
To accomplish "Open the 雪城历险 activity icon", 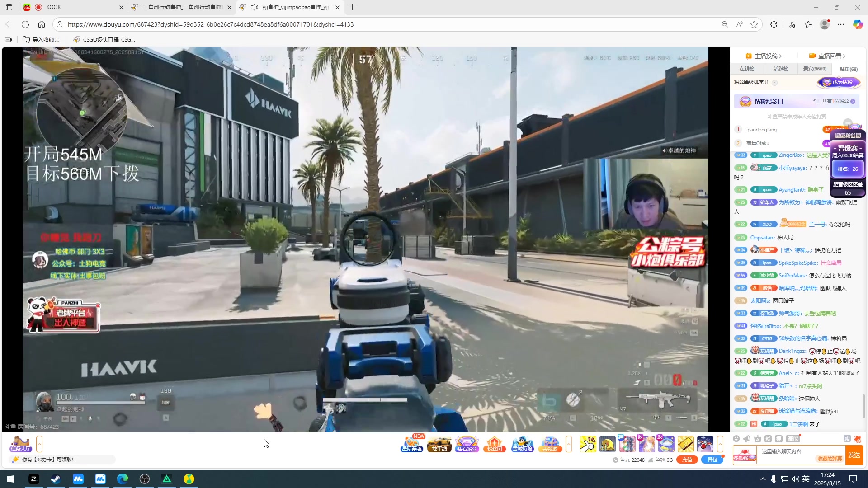I will pos(522,444).
